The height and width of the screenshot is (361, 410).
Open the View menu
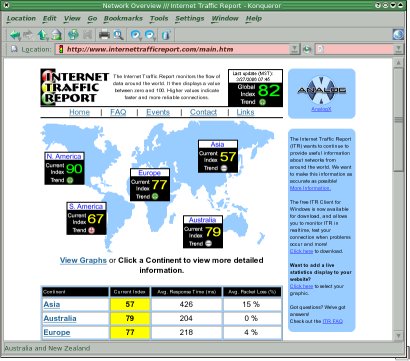tap(72, 19)
